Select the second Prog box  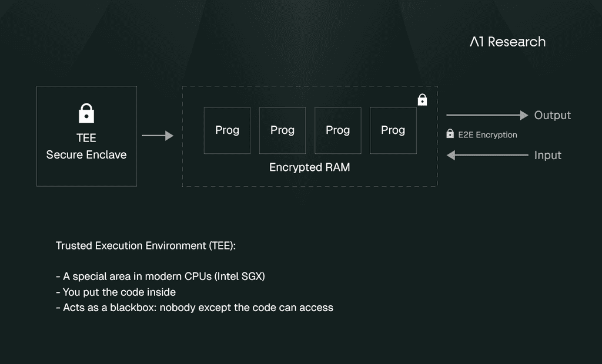click(x=283, y=130)
